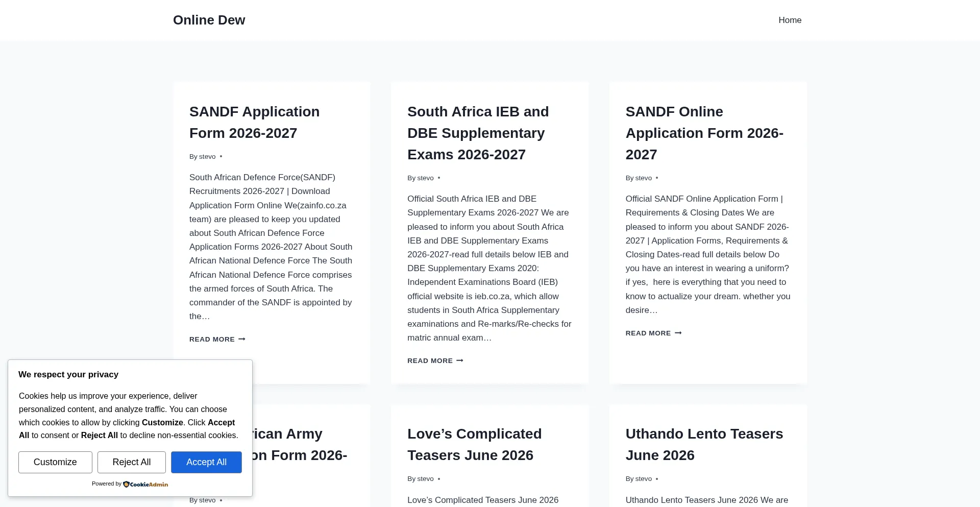Reject all non-essential cookies

pos(132,462)
